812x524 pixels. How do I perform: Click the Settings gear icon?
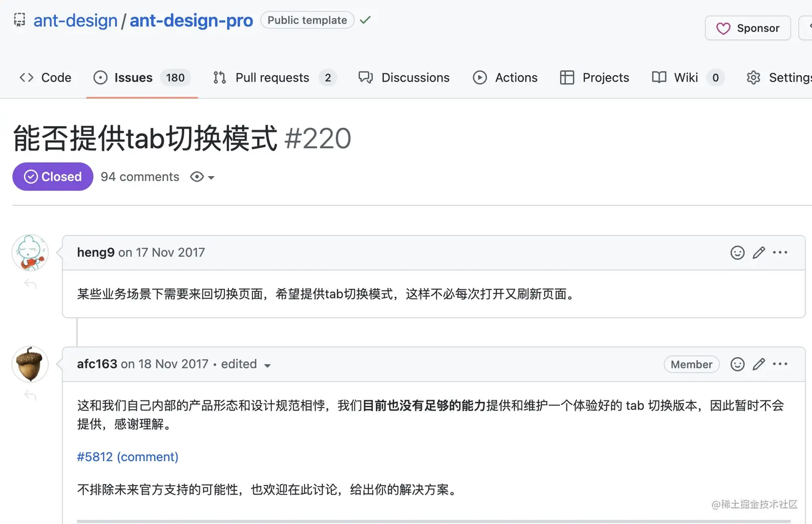tap(753, 77)
